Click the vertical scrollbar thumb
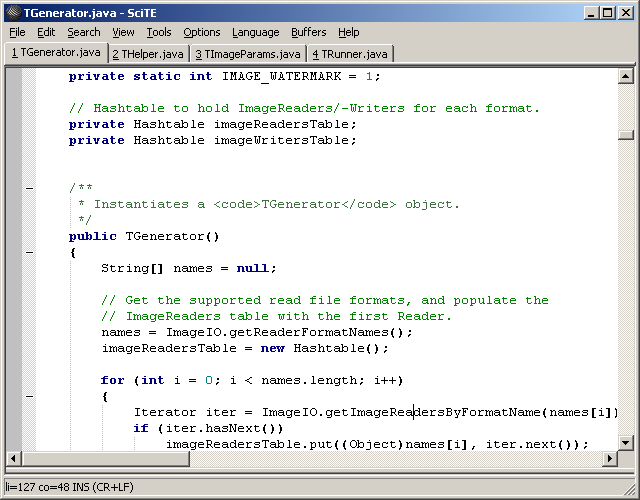The image size is (640, 500). pyautogui.click(x=625, y=135)
